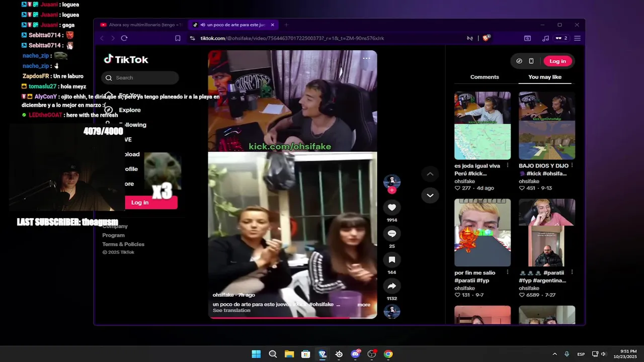The height and width of the screenshot is (362, 644).
Task: Open the video's three-dots options menu
Action: click(x=366, y=58)
